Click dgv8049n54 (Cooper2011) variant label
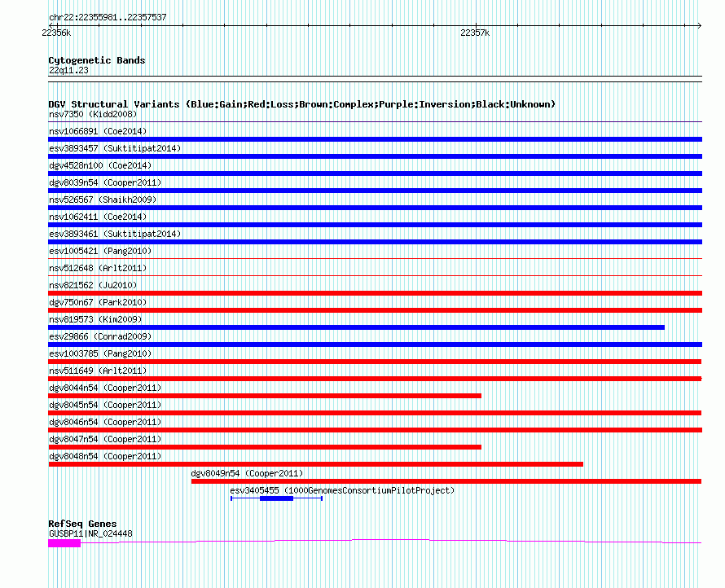The height and width of the screenshot is (588, 725). tap(248, 473)
